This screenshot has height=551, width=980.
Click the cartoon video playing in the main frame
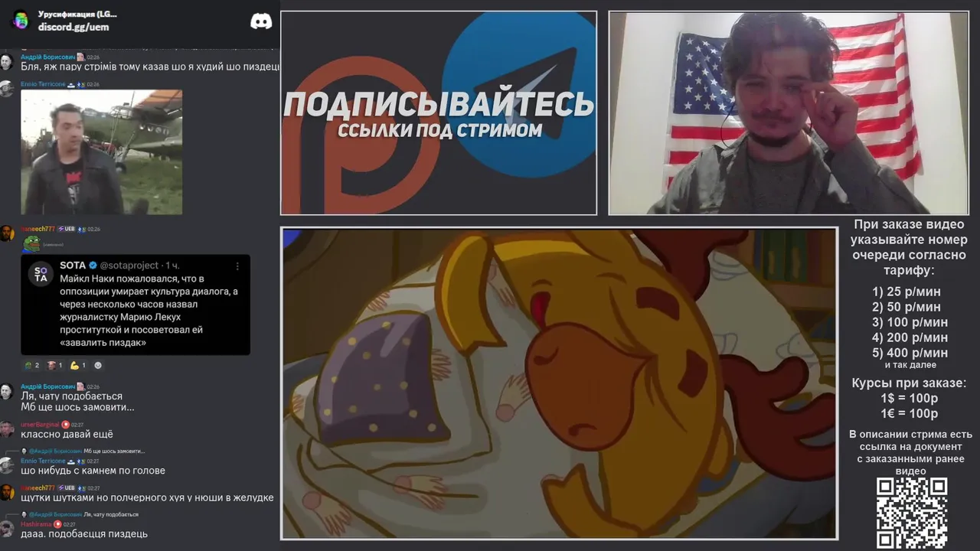click(x=559, y=383)
